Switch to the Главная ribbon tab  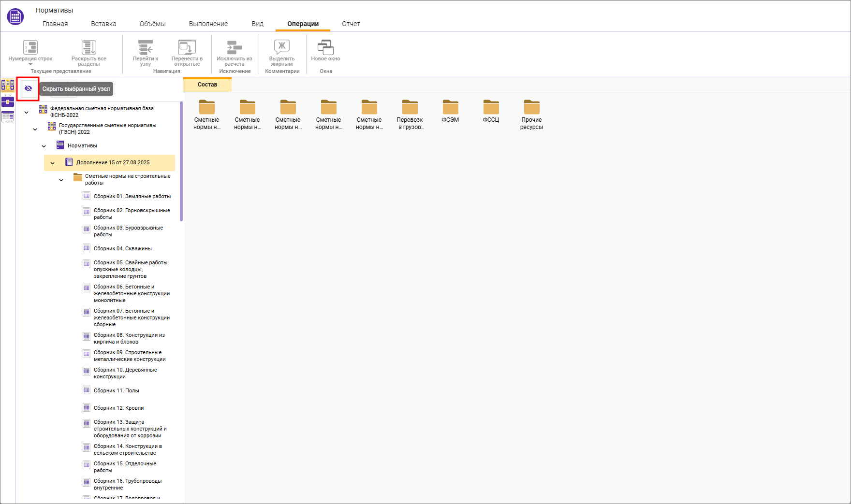[55, 24]
